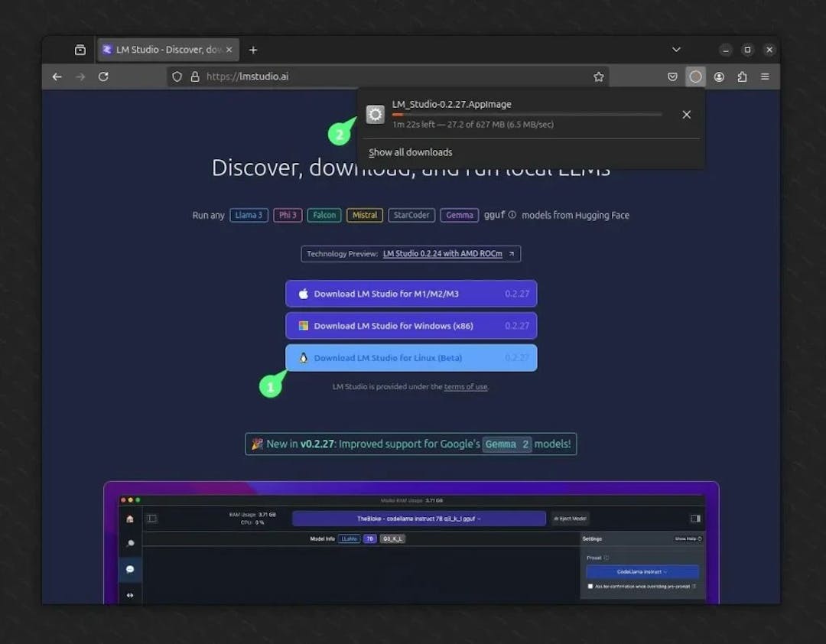Click the downloads progress toolbar icon
Image resolution: width=826 pixels, height=644 pixels.
coord(695,76)
